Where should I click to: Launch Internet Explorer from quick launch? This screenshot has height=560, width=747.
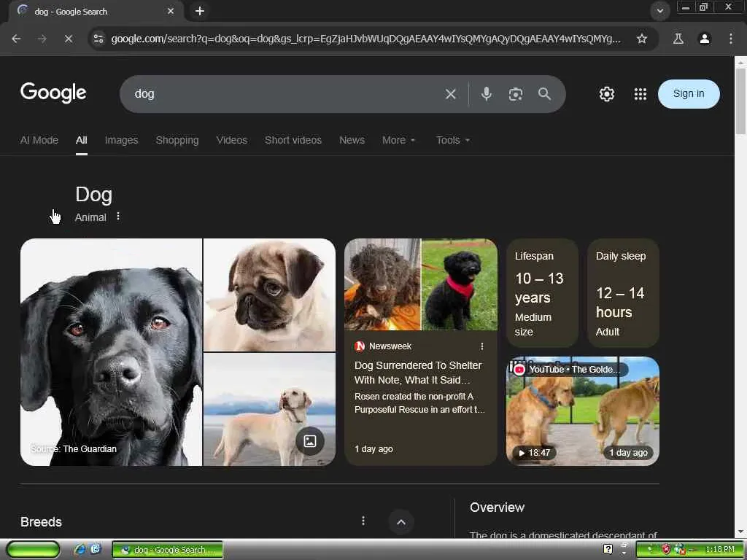point(80,550)
